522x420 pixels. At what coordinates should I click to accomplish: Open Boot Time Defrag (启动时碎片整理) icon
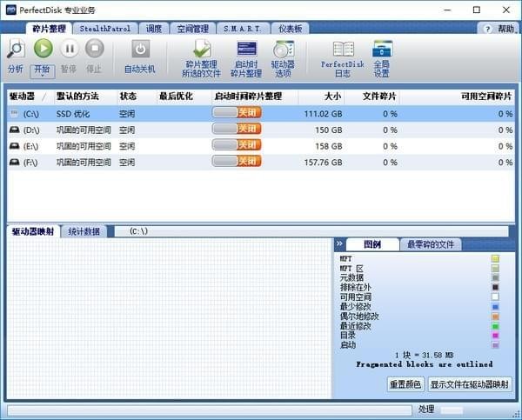(247, 49)
